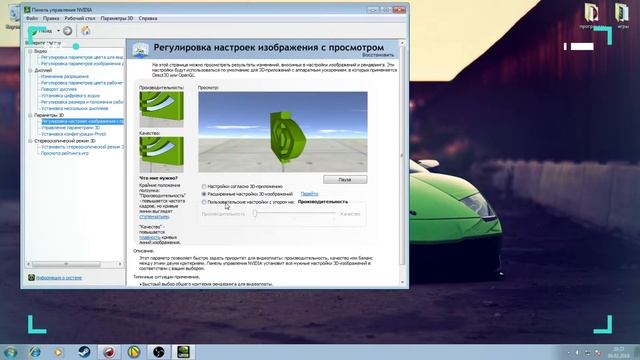The height and width of the screenshot is (360, 640).
Task: Select 'Установка цифрового аудио' tree item
Action: 70,96
